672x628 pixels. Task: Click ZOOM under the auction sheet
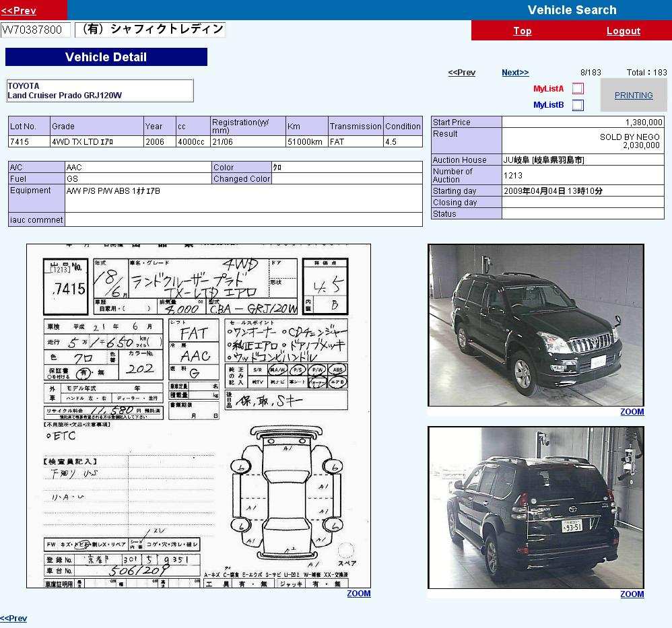point(359,593)
